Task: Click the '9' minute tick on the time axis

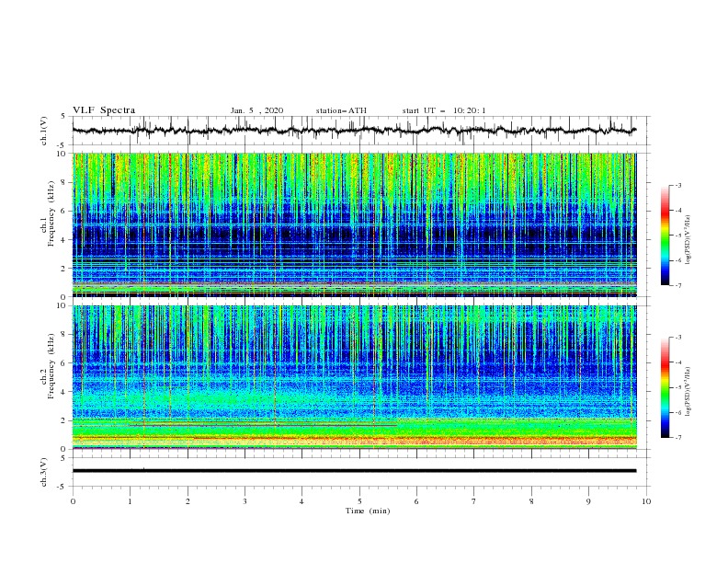Action: pyautogui.click(x=588, y=501)
